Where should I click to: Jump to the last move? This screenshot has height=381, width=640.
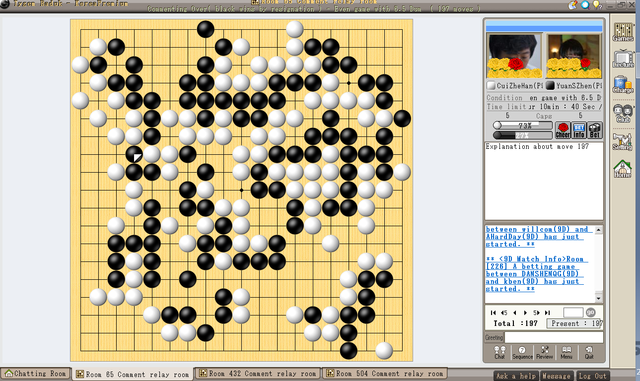tap(548, 312)
